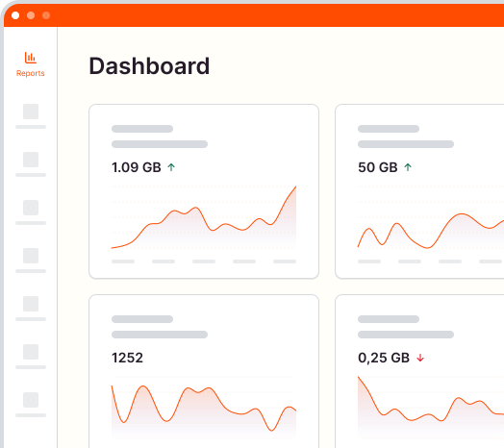Open the 50 GB line chart
The image size is (504, 448).
(x=431, y=217)
